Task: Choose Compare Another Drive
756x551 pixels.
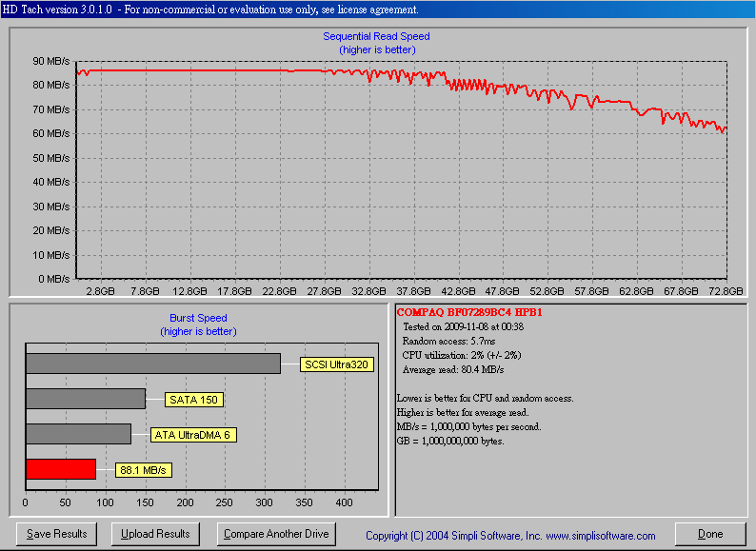Action: click(x=276, y=534)
